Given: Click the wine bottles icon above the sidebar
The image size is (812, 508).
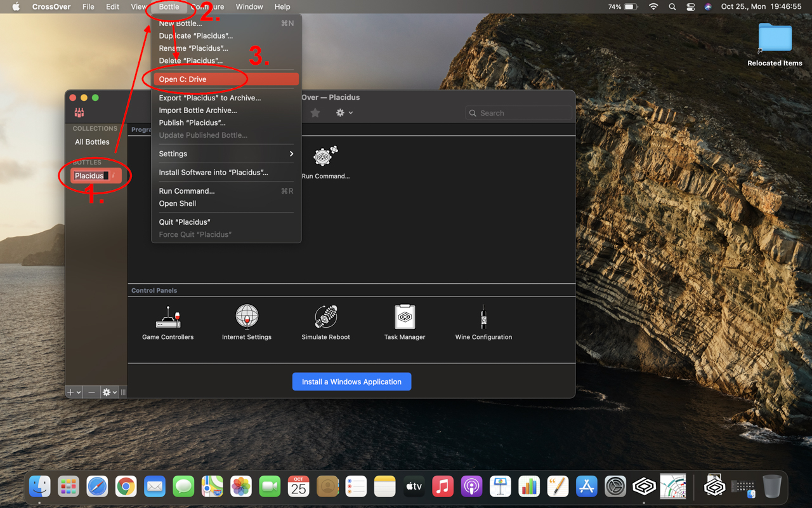Looking at the screenshot, I should (79, 112).
